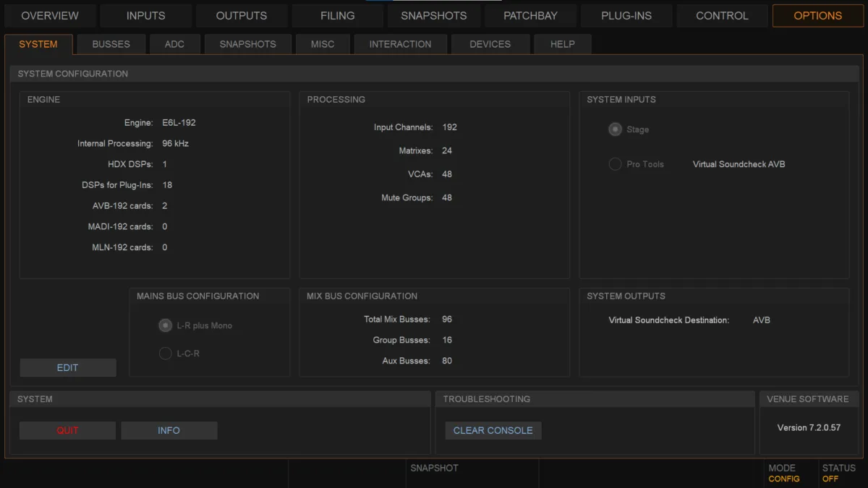Open the ADC options tab
Viewport: 868px width, 488px height.
[174, 44]
